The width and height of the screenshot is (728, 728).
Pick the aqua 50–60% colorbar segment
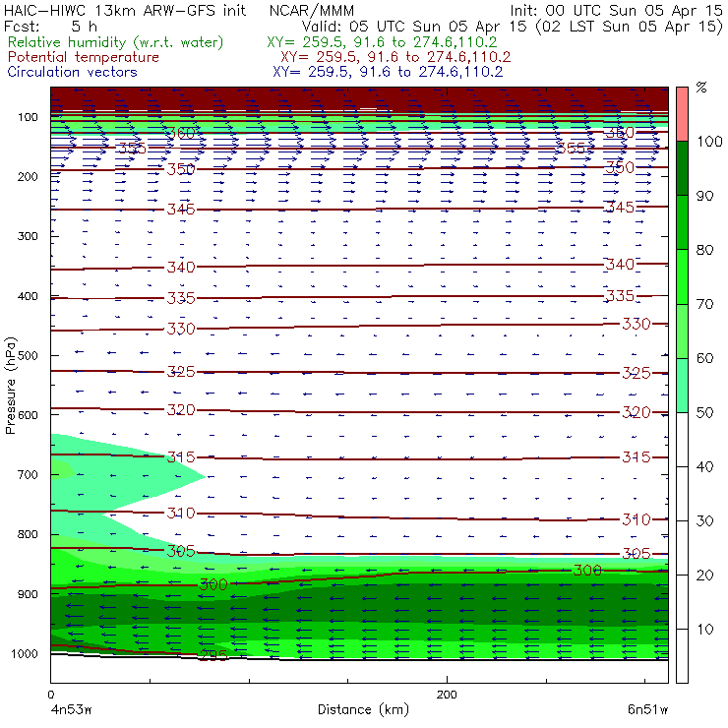click(x=682, y=386)
